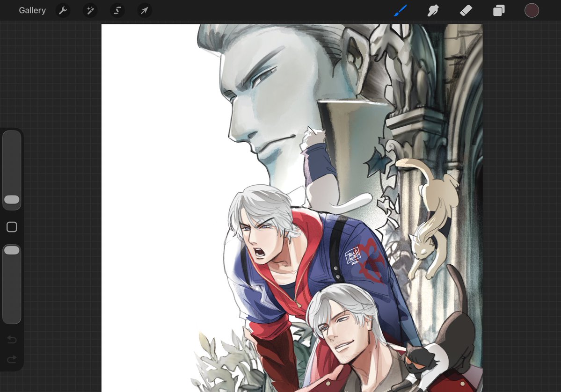Redo the last action
Viewport: 561px width, 392px height.
click(12, 359)
